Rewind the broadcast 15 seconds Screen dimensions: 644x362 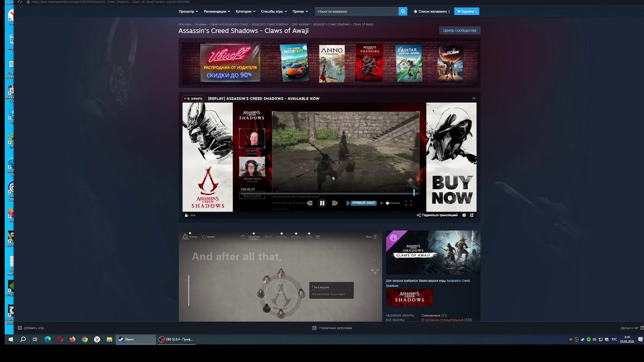click(309, 203)
